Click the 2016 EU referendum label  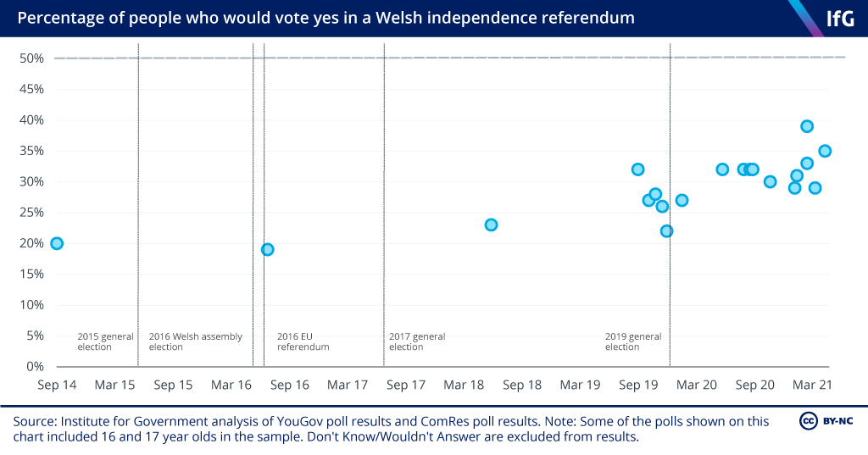pyautogui.click(x=303, y=341)
